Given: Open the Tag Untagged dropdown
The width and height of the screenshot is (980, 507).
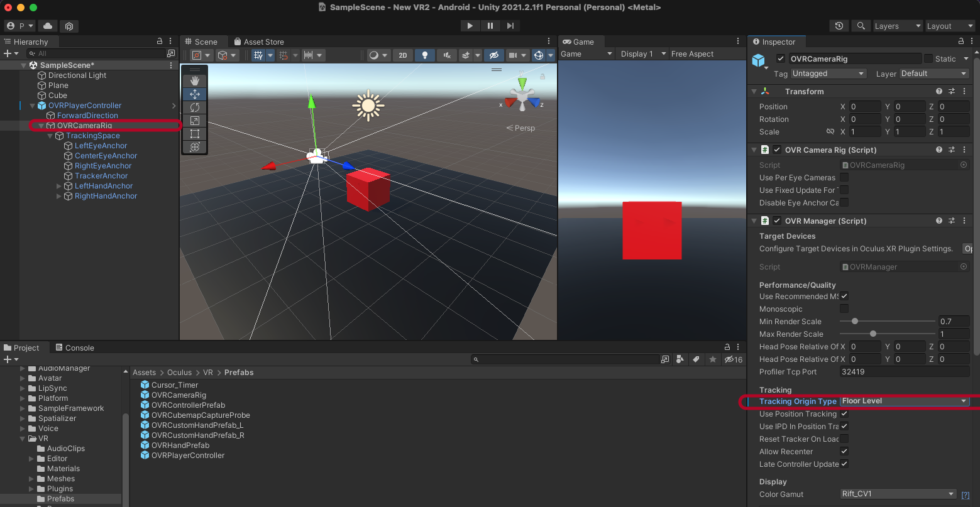Looking at the screenshot, I should pos(829,74).
